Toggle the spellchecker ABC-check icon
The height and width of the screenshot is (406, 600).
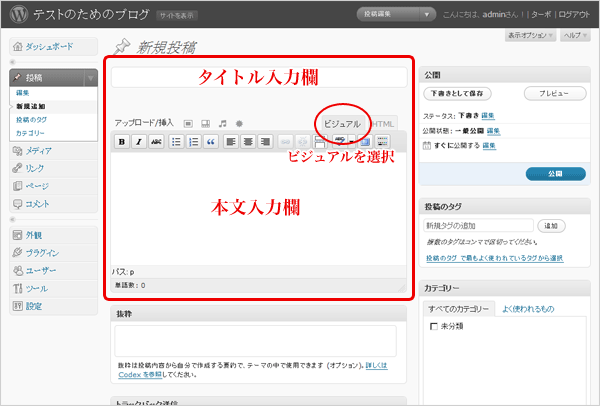pos(340,142)
